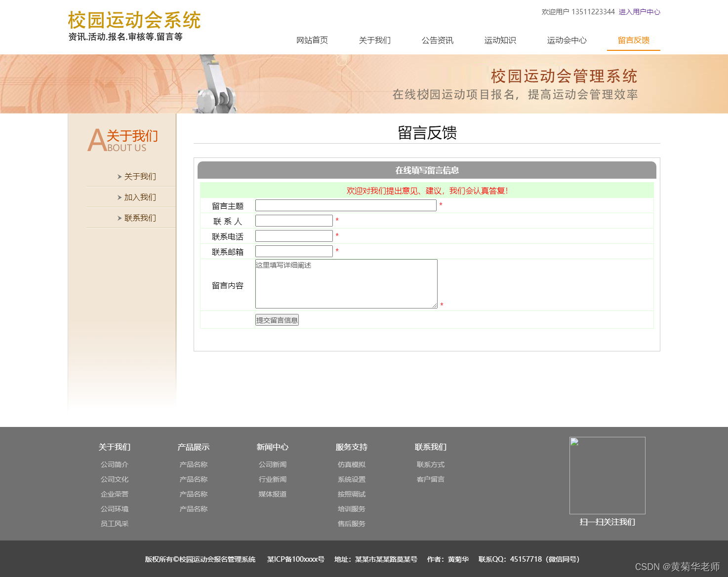Open footer link 系统设置

click(352, 479)
